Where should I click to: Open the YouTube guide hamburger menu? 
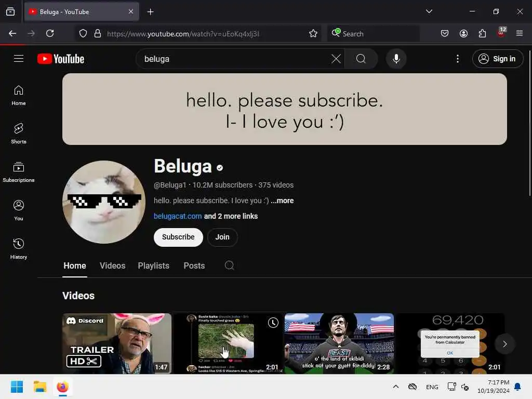[x=19, y=59]
